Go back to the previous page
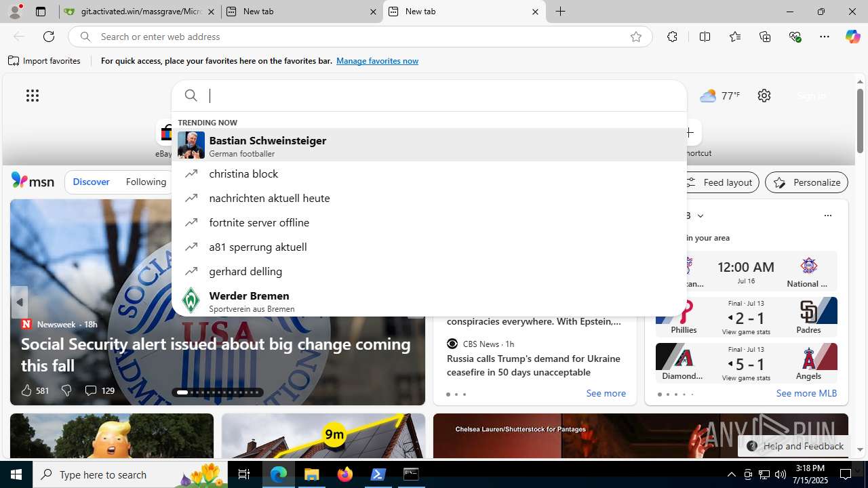The image size is (868, 488). (x=19, y=37)
